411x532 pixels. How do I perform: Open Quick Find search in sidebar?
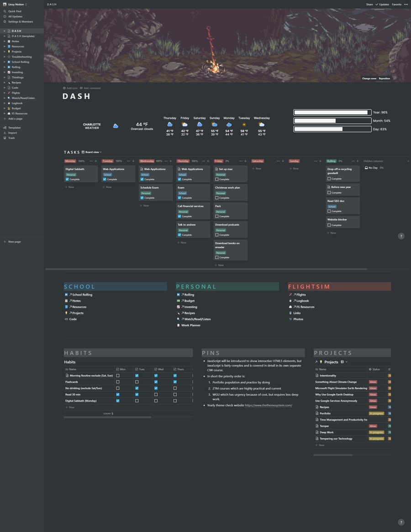(x=15, y=11)
